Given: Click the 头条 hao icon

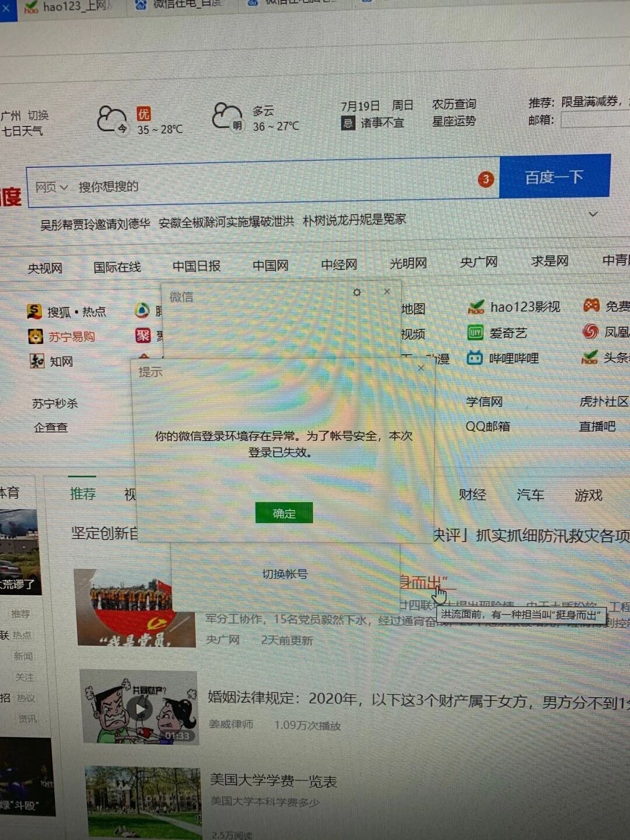Looking at the screenshot, I should click(x=590, y=357).
